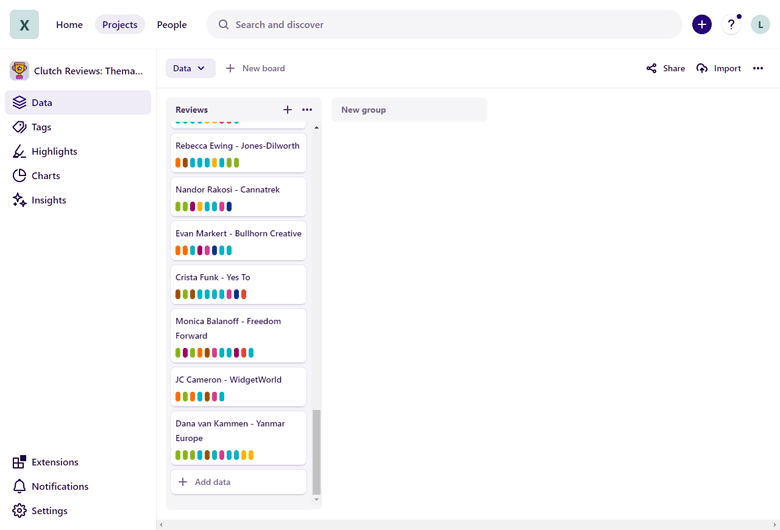The height and width of the screenshot is (530, 780).
Task: Click the X workspace logo
Action: coord(24,24)
